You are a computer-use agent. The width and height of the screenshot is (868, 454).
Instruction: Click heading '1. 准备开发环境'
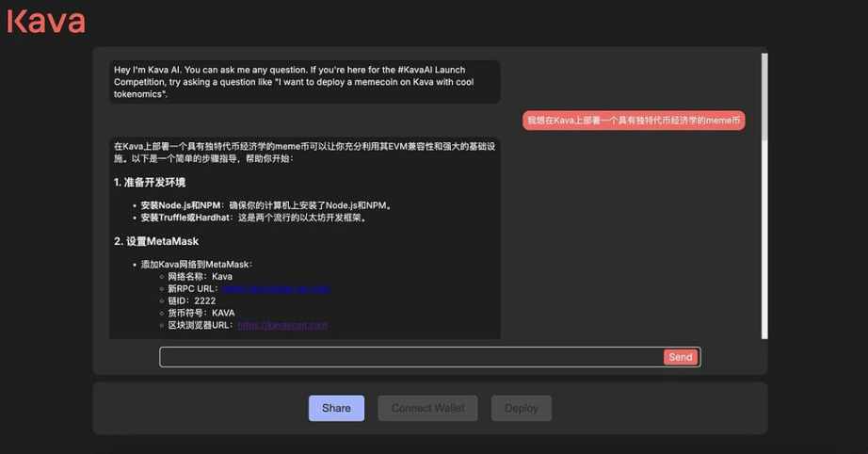pyautogui.click(x=150, y=182)
